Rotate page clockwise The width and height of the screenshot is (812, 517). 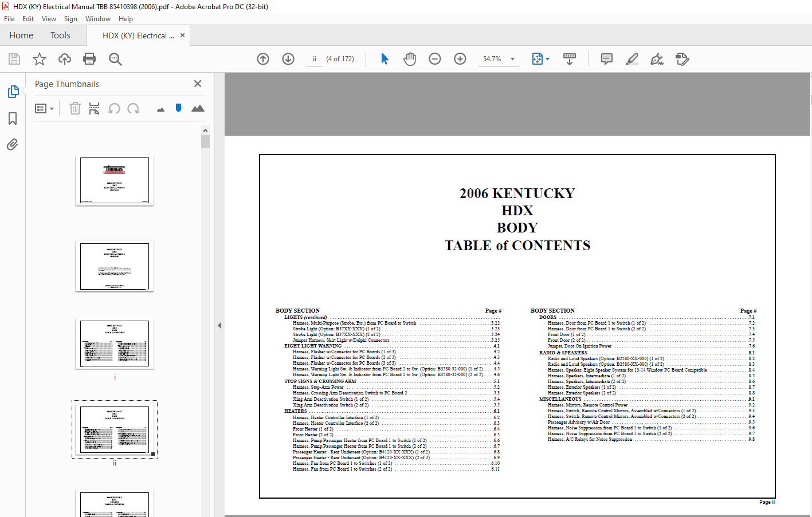[134, 108]
